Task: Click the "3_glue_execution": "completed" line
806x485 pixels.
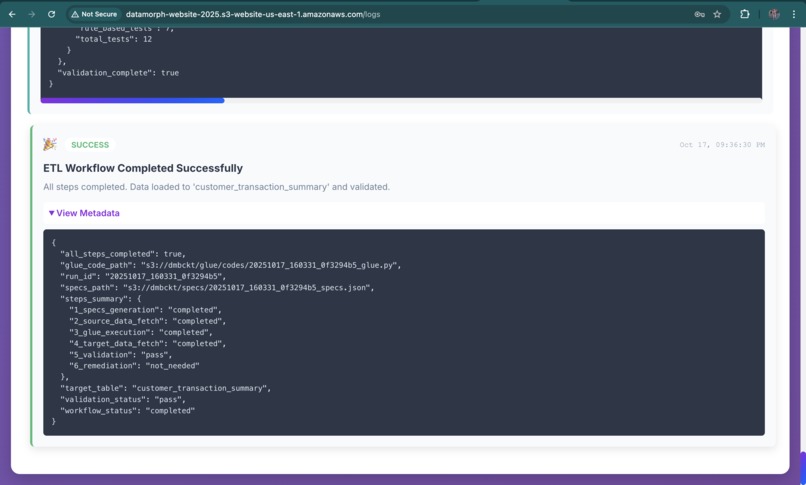Action: pos(141,332)
